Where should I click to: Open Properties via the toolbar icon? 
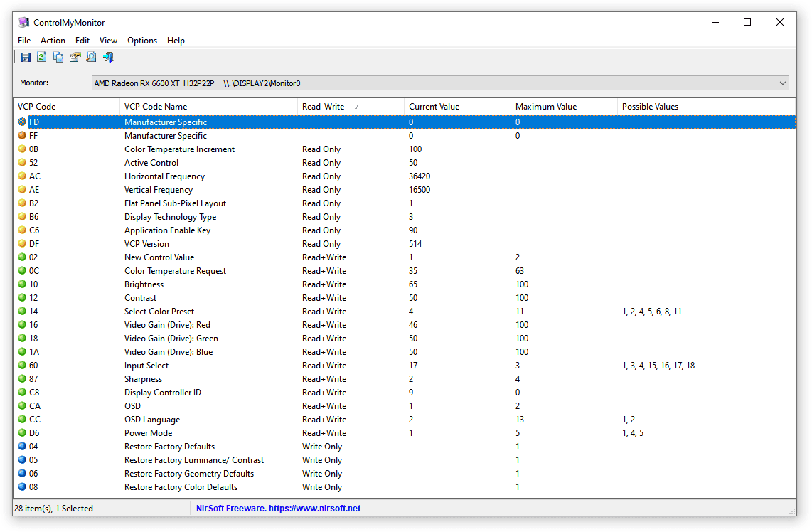point(75,58)
